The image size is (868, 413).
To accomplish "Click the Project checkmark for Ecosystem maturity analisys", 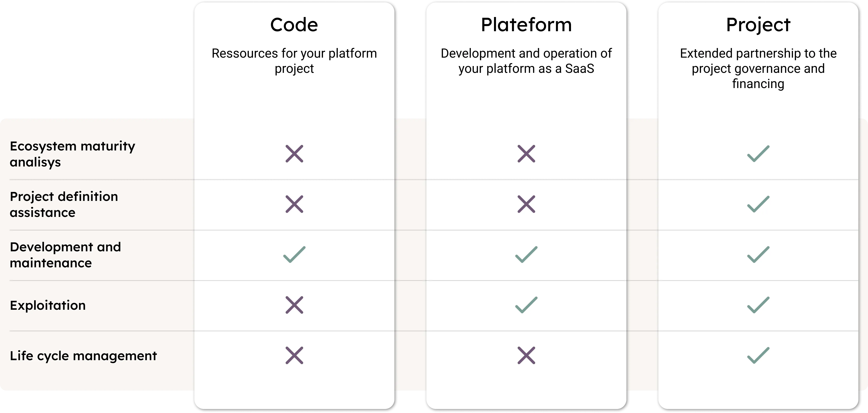I will (758, 154).
